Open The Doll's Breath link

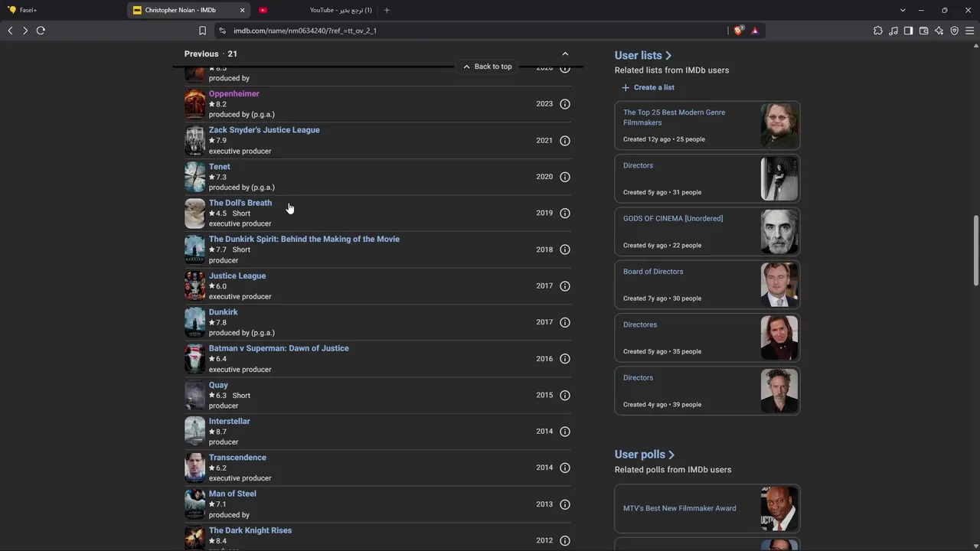pos(240,203)
